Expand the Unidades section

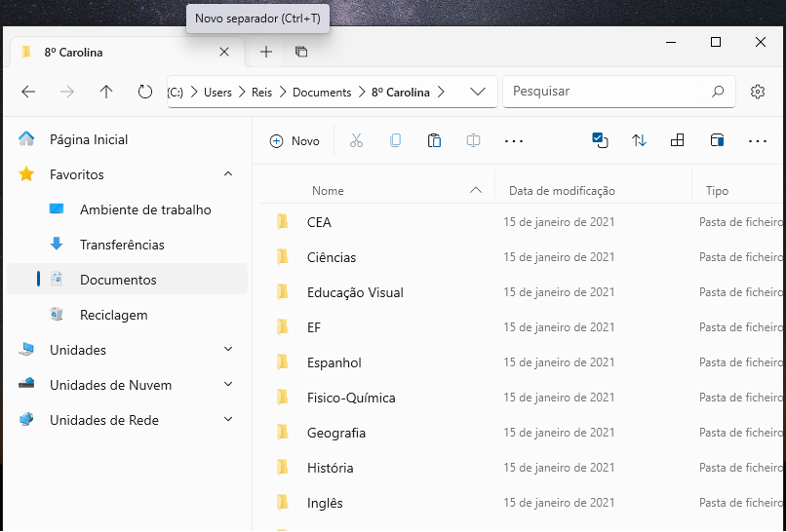(x=228, y=349)
